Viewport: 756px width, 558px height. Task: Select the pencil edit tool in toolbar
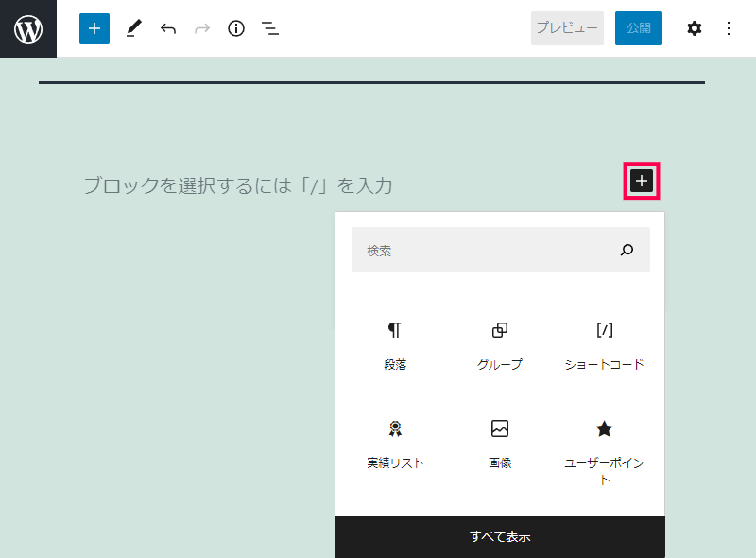tap(134, 28)
